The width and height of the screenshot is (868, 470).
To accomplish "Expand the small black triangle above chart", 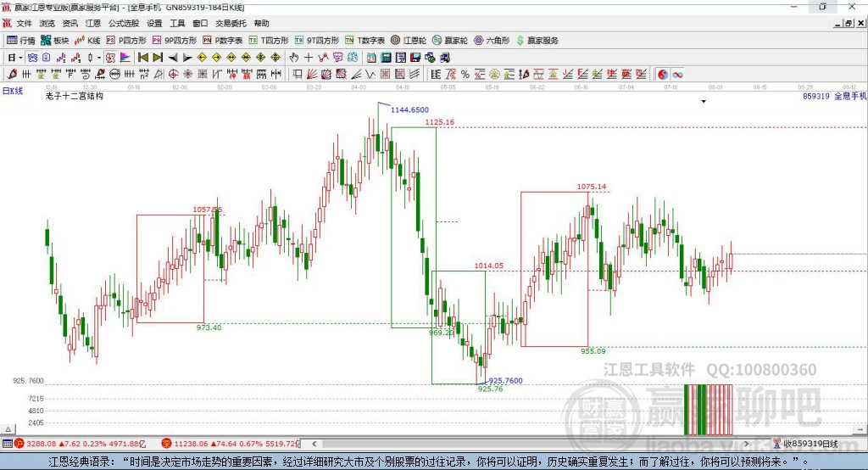I will click(x=704, y=102).
